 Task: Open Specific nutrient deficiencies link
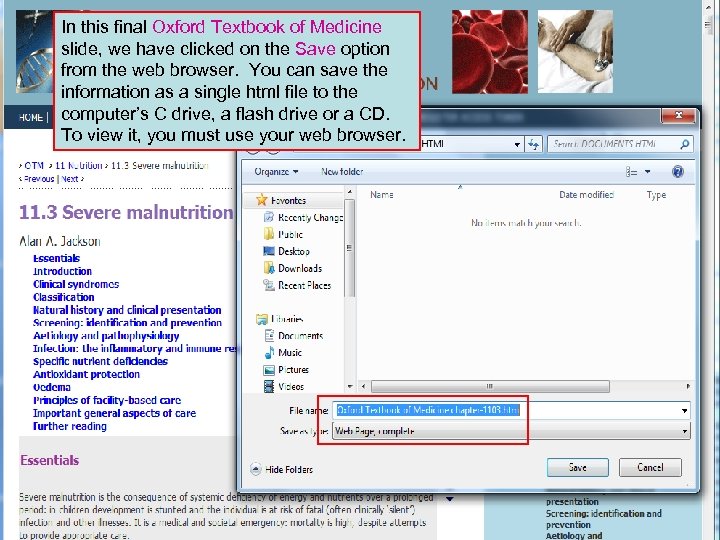[101, 361]
